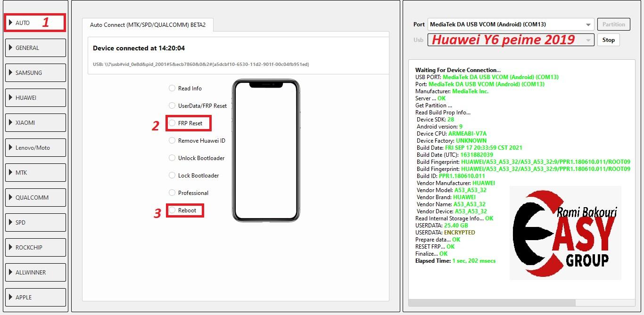644x315 pixels.
Task: Click the Build Date (UTC) log line
Action: point(455,155)
